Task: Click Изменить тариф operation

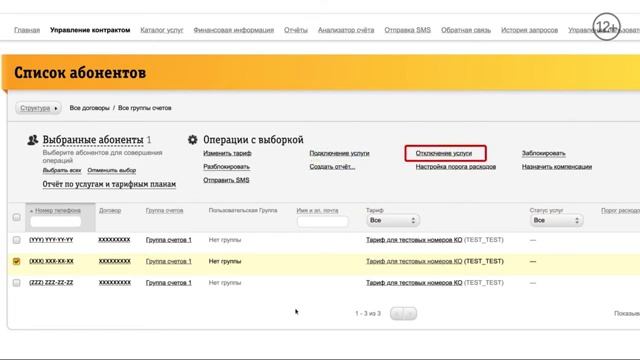Action: (x=227, y=153)
